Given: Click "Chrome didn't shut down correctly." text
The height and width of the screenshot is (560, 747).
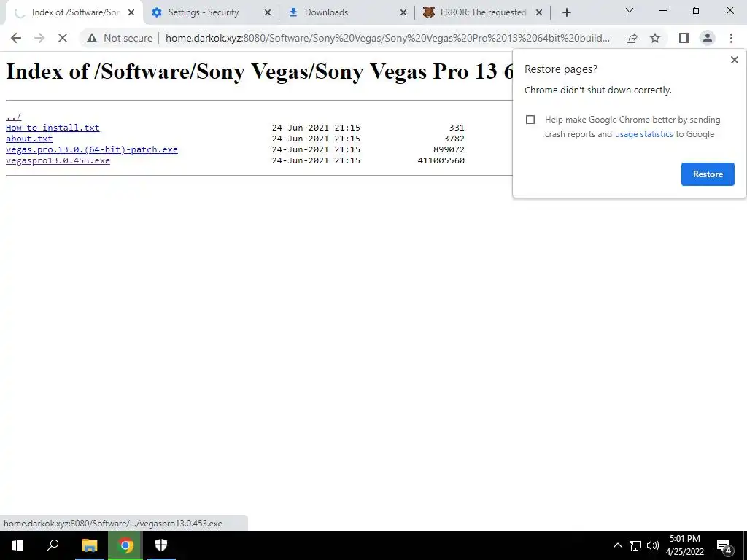Looking at the screenshot, I should click(598, 90).
